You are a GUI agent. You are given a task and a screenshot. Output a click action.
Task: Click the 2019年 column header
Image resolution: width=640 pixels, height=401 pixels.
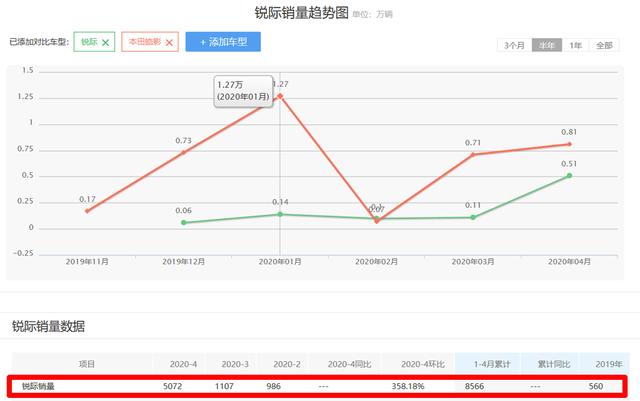pos(609,364)
